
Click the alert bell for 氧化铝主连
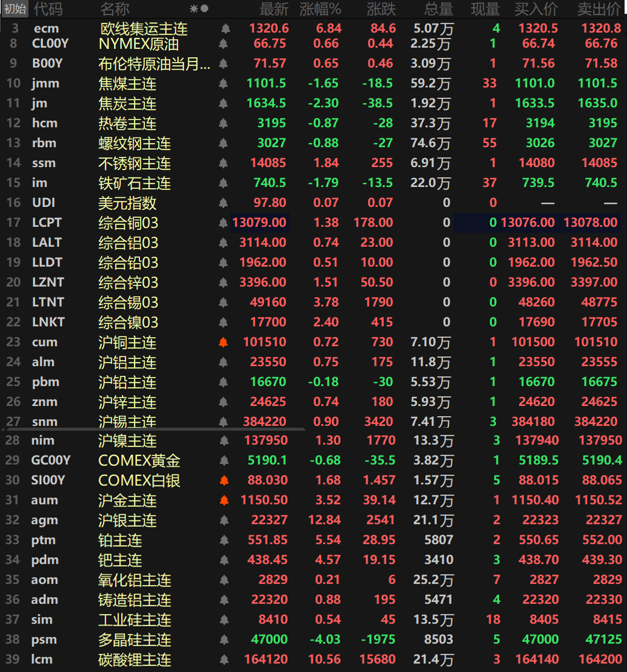pos(224,580)
